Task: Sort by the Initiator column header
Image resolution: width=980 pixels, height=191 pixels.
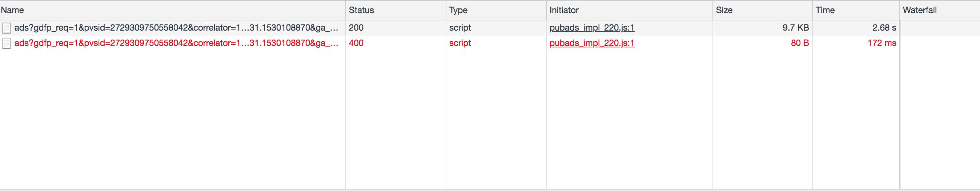Action: click(x=564, y=10)
